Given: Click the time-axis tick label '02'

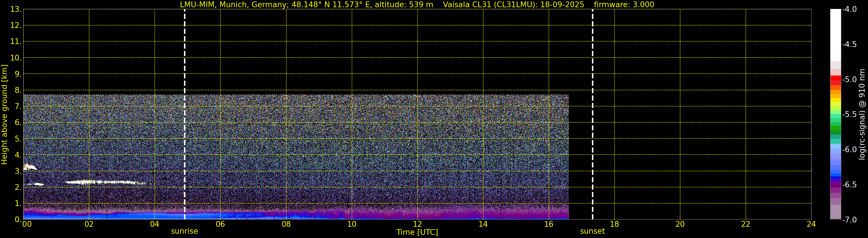Looking at the screenshot, I should (x=89, y=224).
